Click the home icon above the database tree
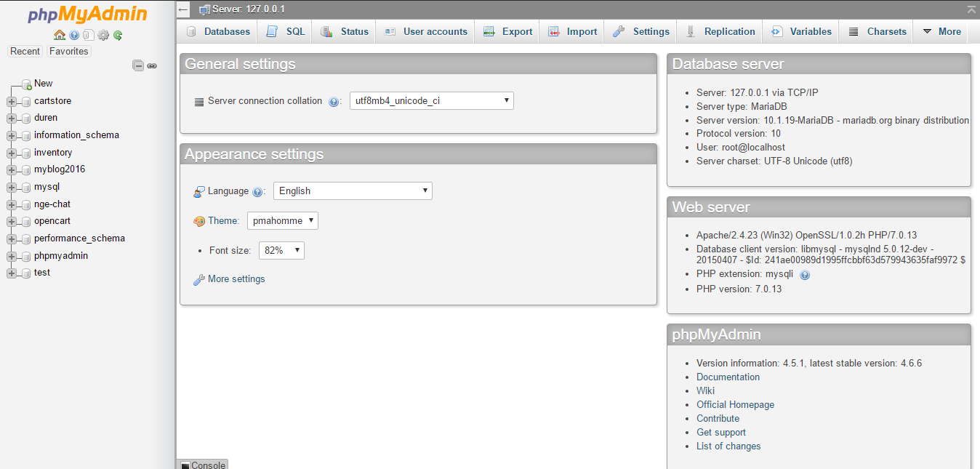 tap(59, 34)
